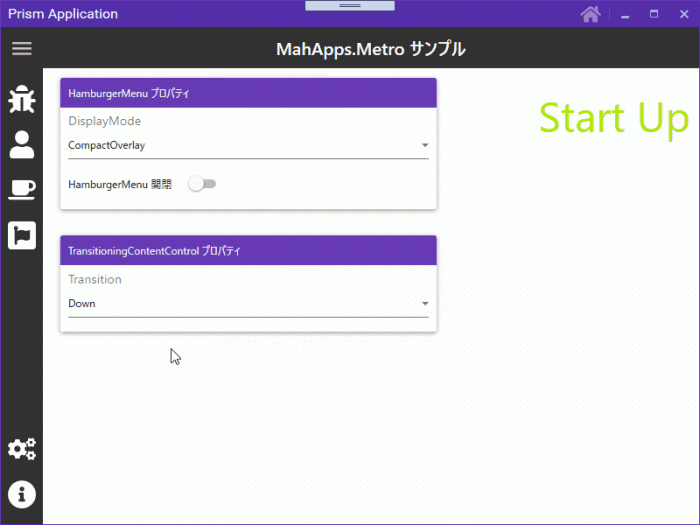This screenshot has width=700, height=525.
Task: Maximize the Prism Application window
Action: 654,14
